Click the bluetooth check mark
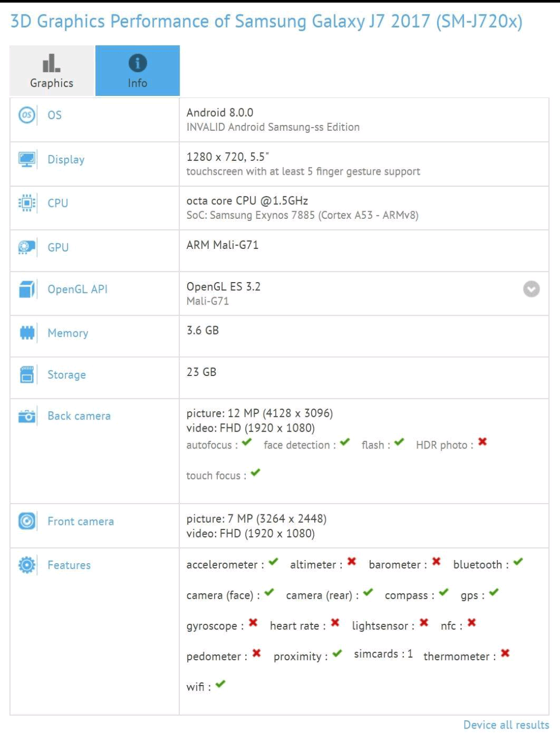 (518, 562)
